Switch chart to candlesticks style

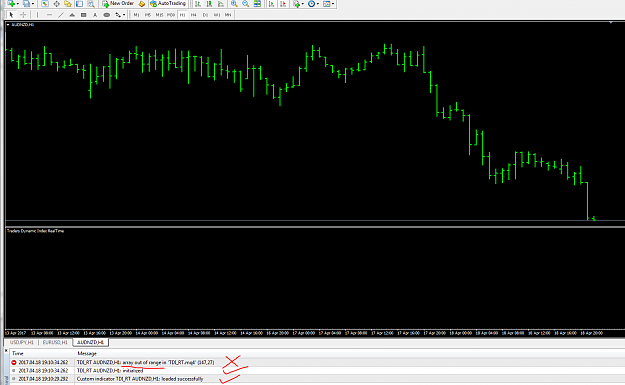209,4
